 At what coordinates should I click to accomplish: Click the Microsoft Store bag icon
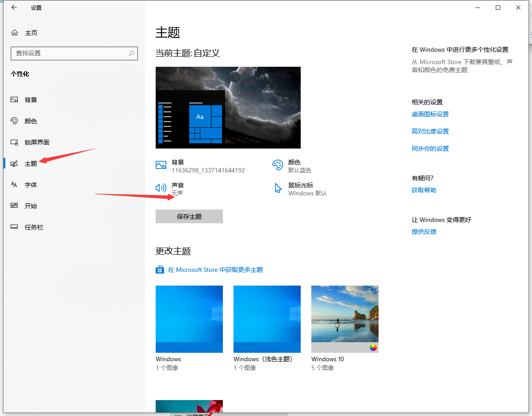[160, 270]
